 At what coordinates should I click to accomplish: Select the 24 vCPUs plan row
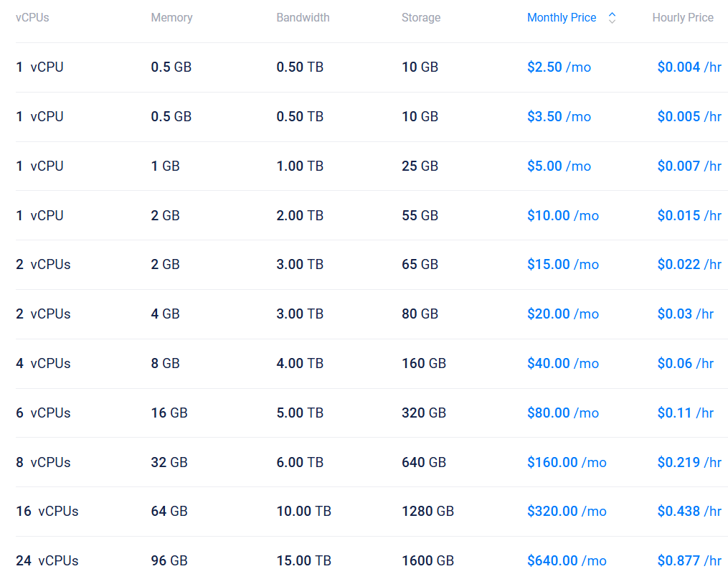click(47, 561)
